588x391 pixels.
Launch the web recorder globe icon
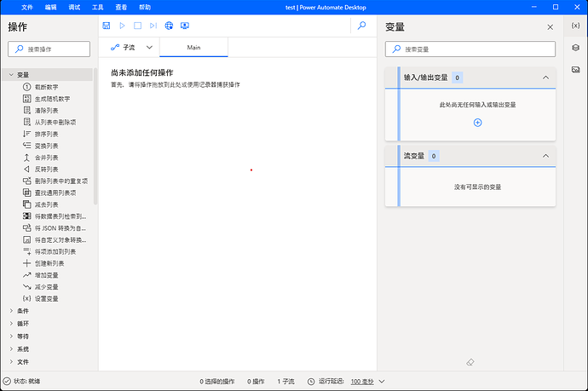pos(170,26)
